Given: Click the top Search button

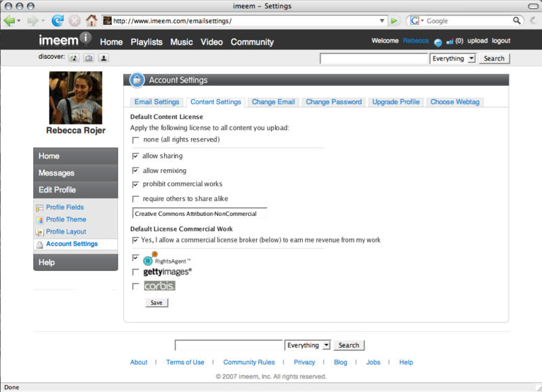Looking at the screenshot, I should pos(494,58).
